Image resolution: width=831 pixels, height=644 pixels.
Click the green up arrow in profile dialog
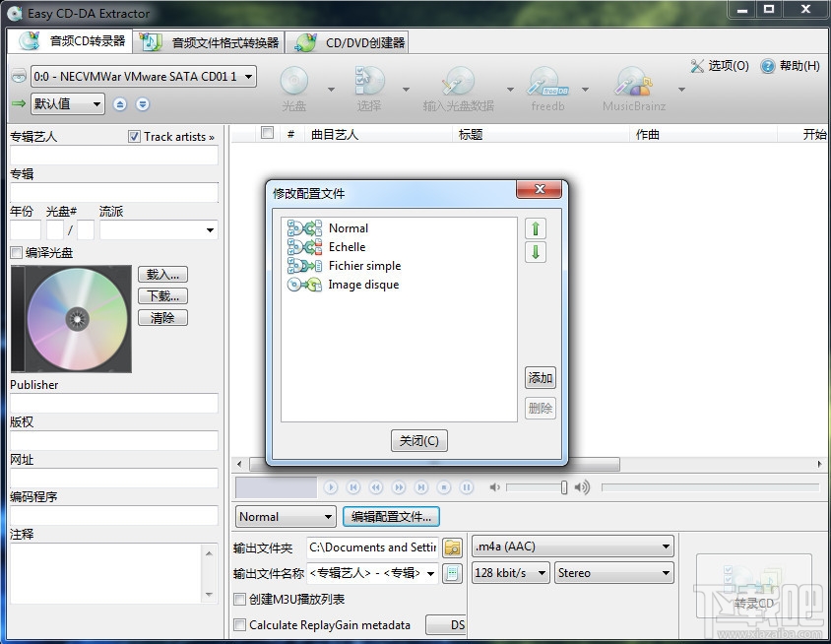tap(535, 227)
